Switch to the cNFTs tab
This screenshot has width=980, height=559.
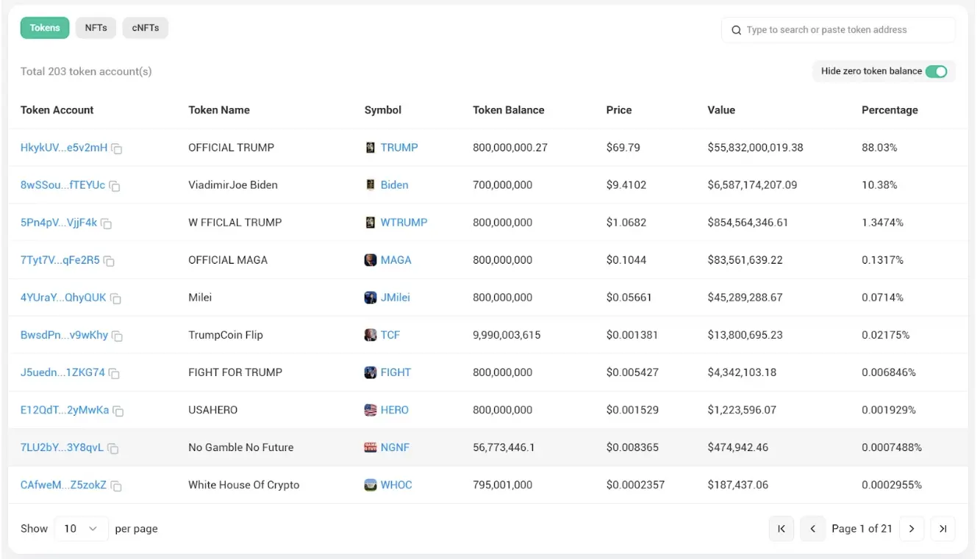(x=146, y=28)
